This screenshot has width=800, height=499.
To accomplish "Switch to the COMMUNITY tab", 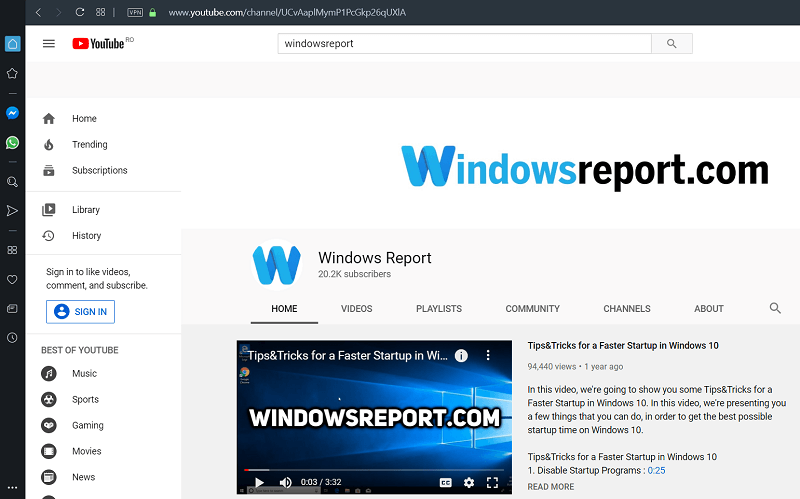I will (533, 309).
